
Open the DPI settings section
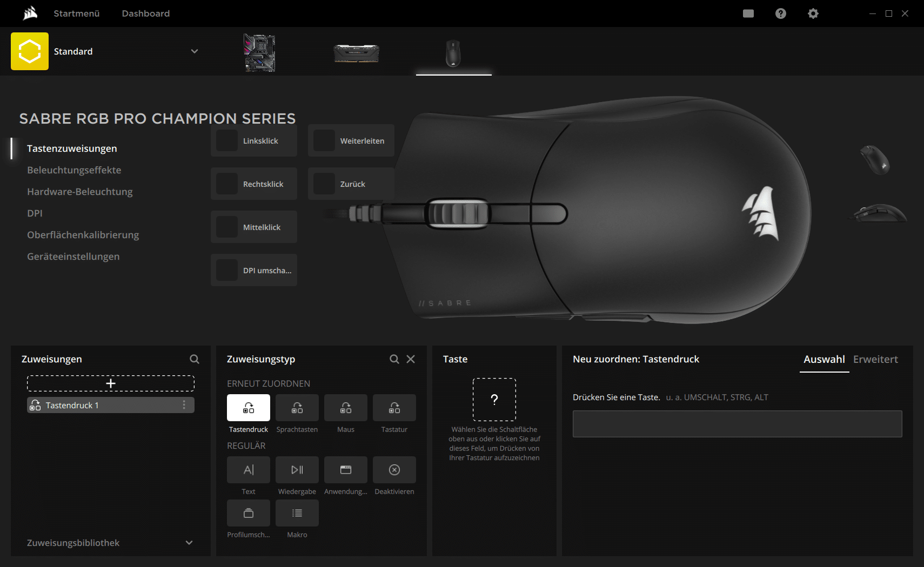coord(35,213)
